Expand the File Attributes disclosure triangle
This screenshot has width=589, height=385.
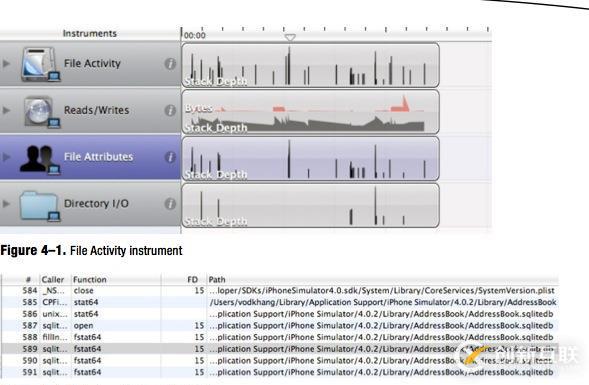(6, 157)
